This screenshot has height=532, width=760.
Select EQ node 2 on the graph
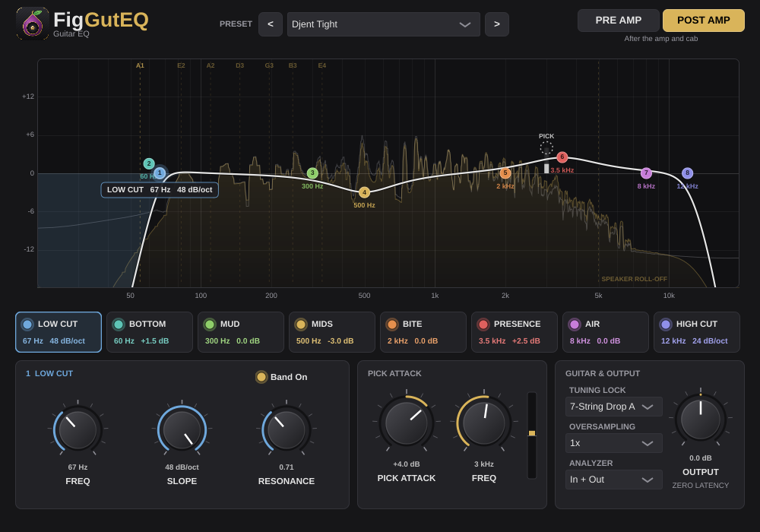(x=149, y=163)
